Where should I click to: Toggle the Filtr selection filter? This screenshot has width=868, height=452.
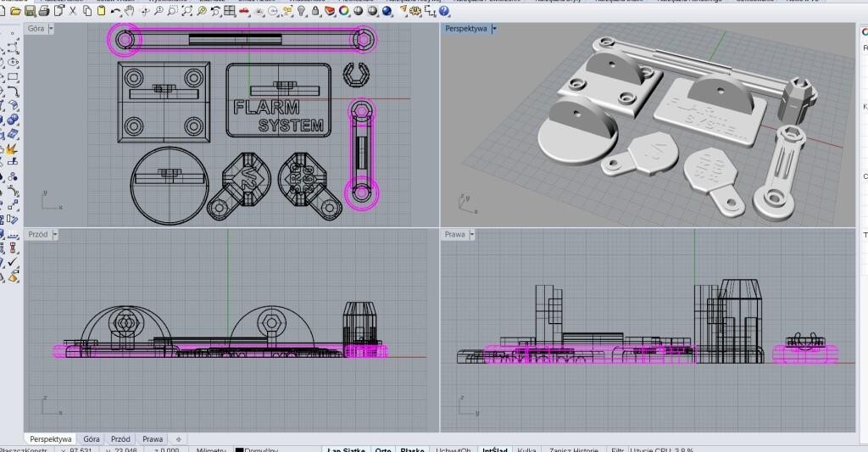click(x=618, y=449)
